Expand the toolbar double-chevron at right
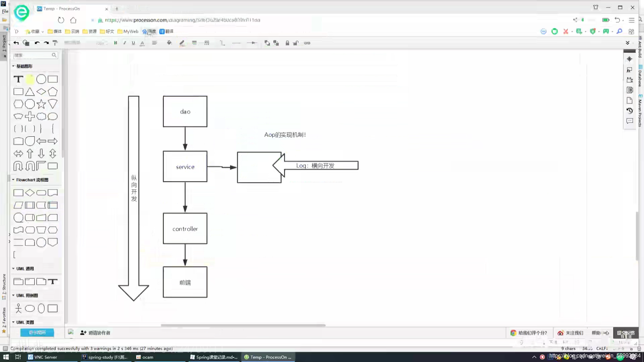The image size is (644, 362). pyautogui.click(x=628, y=43)
